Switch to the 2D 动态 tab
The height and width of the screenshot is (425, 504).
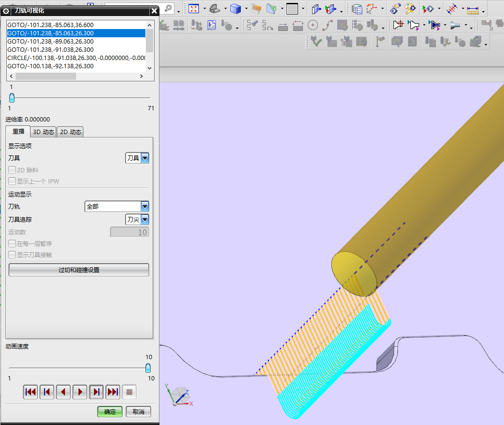[x=70, y=132]
